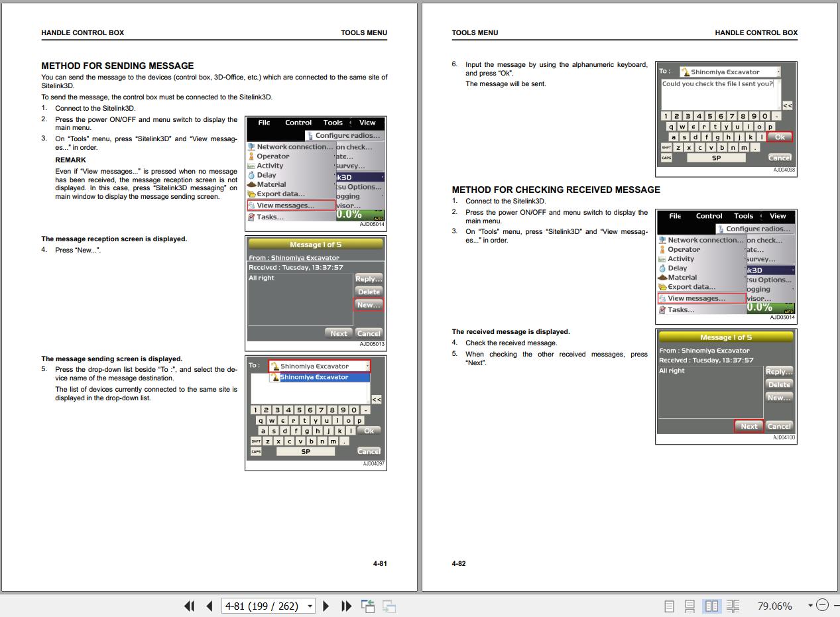Open the page number dropdown arrow
Image resolution: width=840 pixels, height=617 pixels.
[310, 606]
